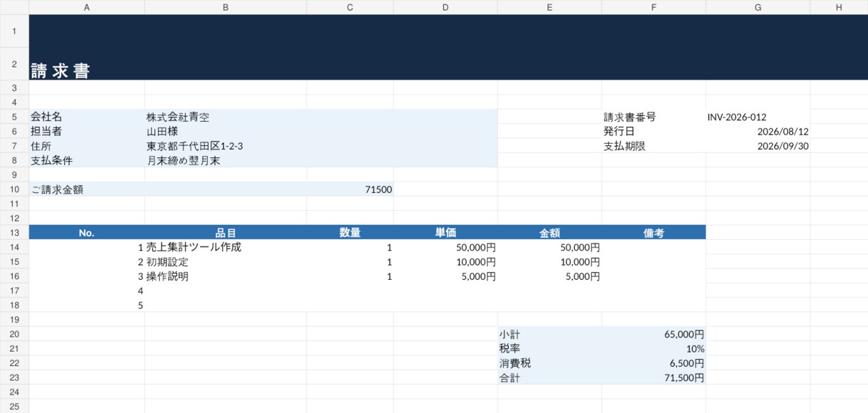This screenshot has width=868, height=413.
Task: Click the 支払期限 label cell
Action: tap(654, 146)
